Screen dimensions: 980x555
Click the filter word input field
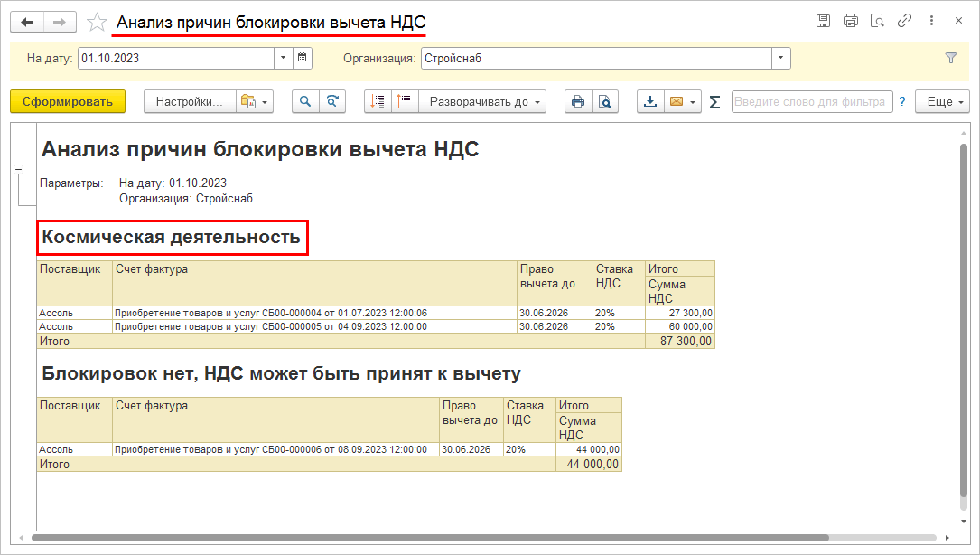click(811, 102)
